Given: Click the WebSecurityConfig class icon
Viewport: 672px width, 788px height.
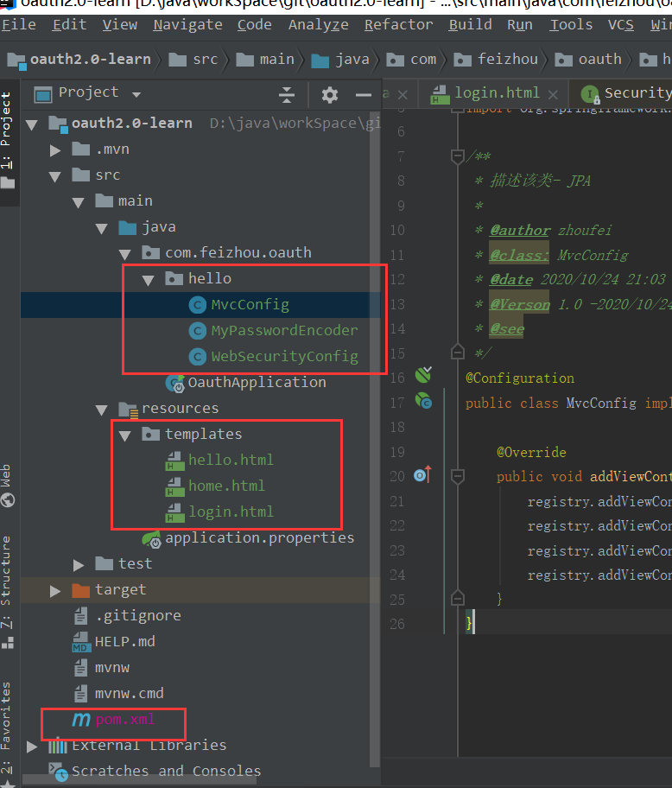Looking at the screenshot, I should (198, 357).
